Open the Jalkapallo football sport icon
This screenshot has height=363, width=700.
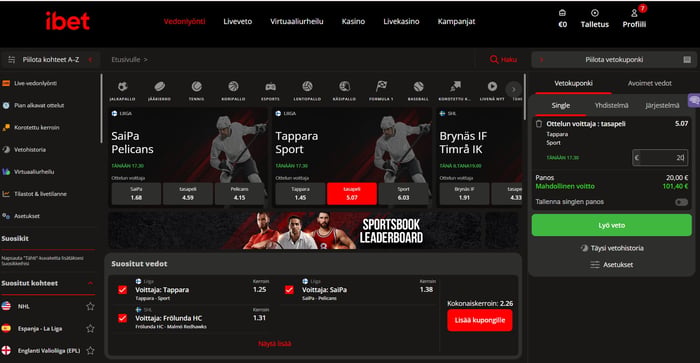point(122,87)
